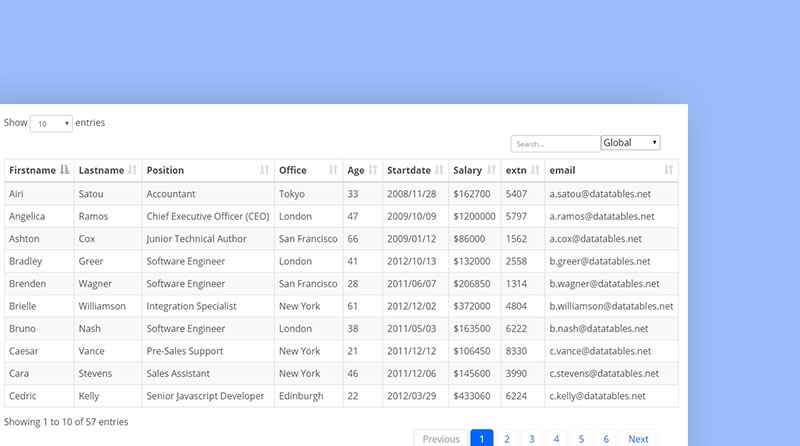Click the Pre-Sales Support position cell

pos(208,351)
